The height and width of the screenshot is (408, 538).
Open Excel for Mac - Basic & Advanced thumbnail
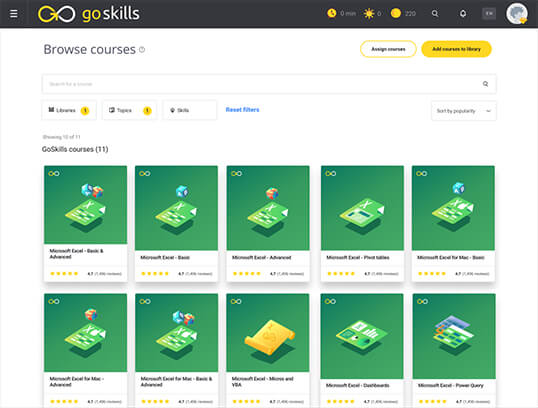[x=177, y=333]
